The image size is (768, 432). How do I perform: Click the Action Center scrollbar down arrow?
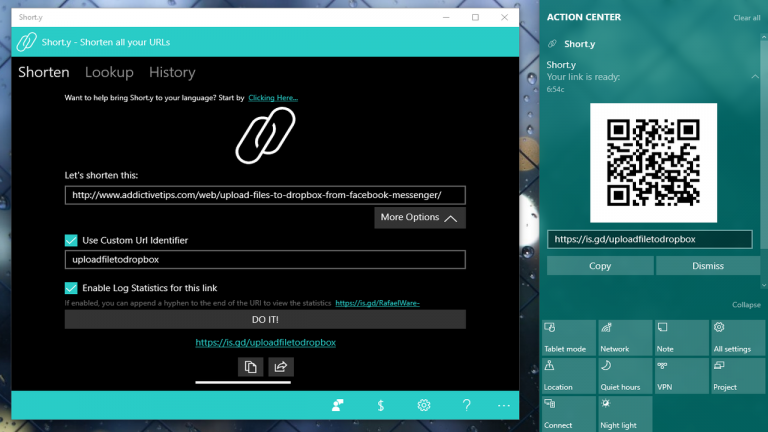(x=764, y=285)
